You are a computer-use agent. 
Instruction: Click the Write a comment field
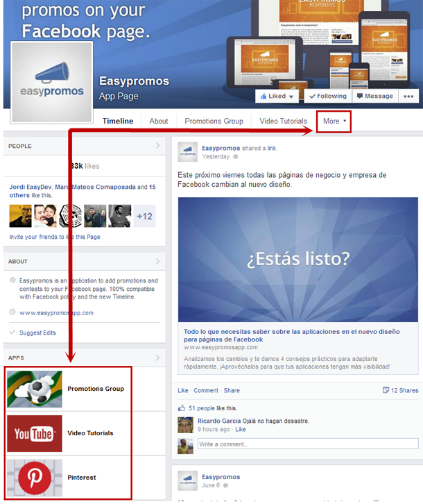[308, 444]
